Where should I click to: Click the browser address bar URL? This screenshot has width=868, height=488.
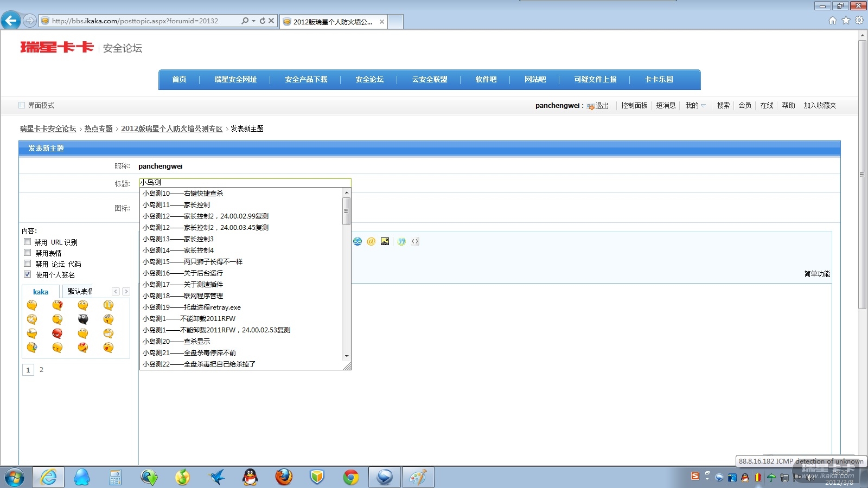click(x=135, y=21)
